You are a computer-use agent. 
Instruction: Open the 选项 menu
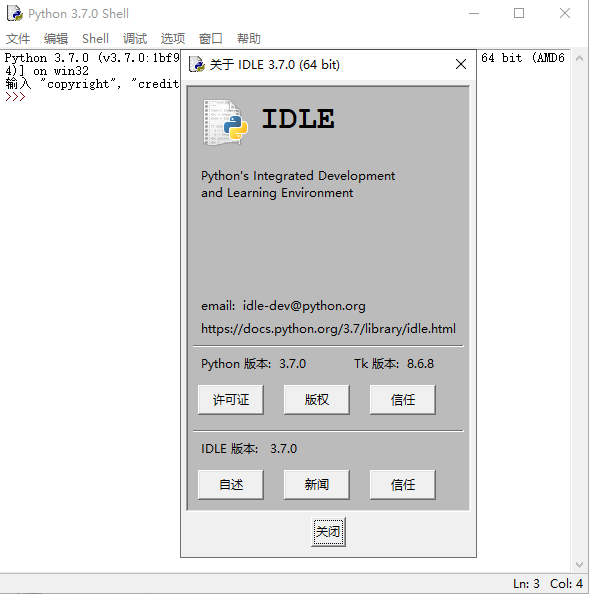click(173, 39)
